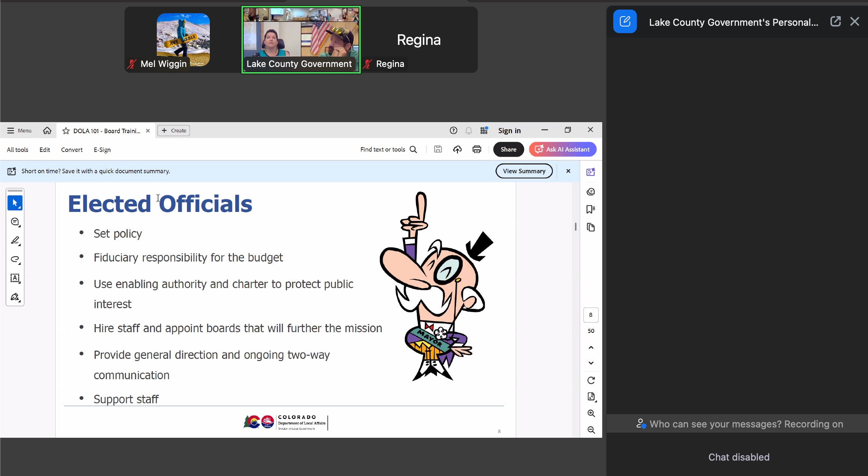Select the freehand draw loop tool
Screen dimensions: 868x476
tap(15, 259)
